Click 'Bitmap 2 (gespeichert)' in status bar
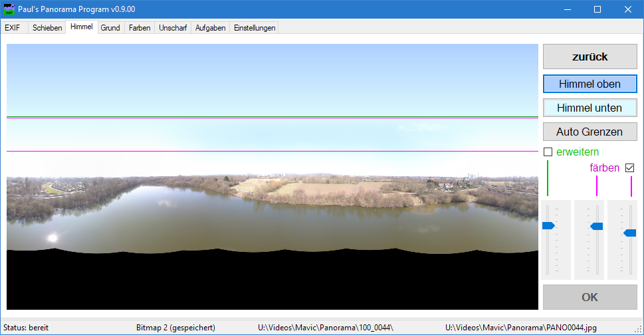Image resolution: width=644 pixels, height=335 pixels. point(175,328)
